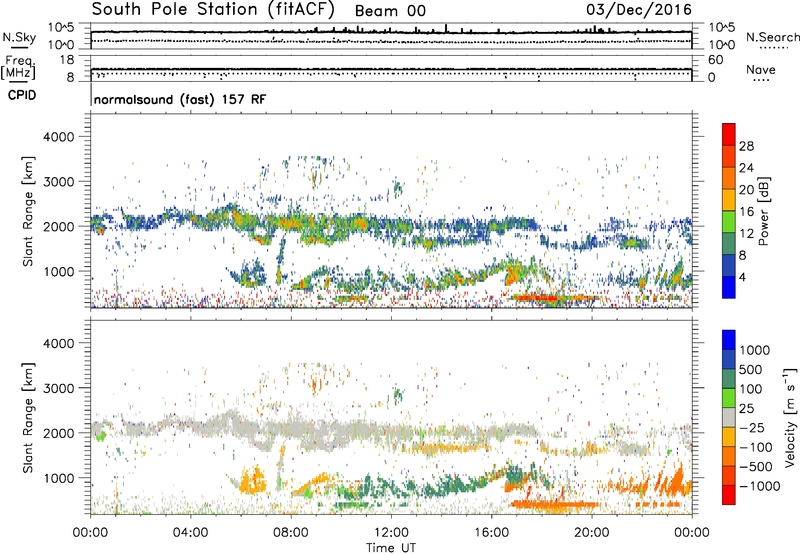Viewport: 800px width, 554px height.
Task: Click the 'N.Search' legend label
Action: click(x=772, y=37)
